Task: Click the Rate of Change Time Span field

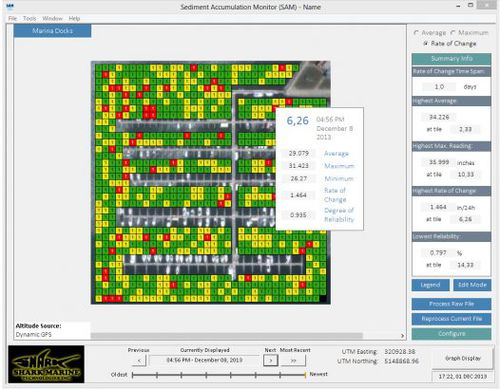Action: point(439,87)
